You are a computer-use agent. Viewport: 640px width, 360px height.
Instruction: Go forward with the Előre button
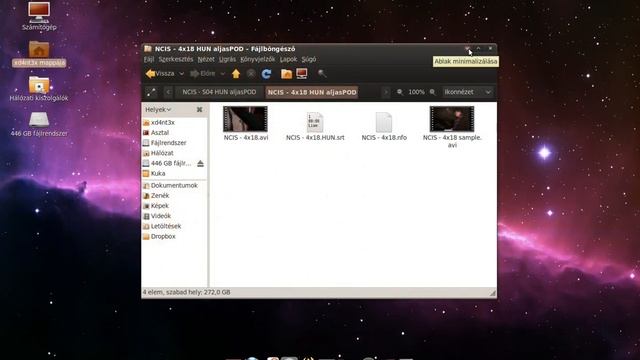pos(202,74)
